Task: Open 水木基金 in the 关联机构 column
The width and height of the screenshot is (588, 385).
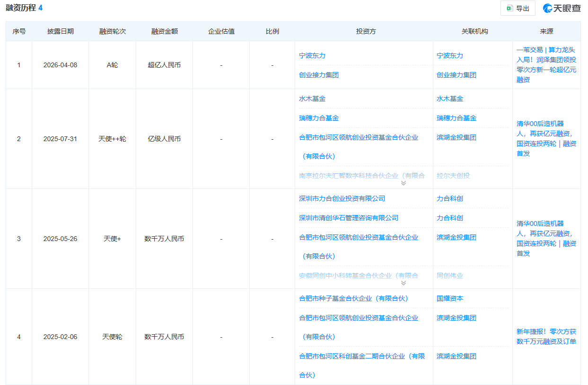Action: tap(450, 98)
